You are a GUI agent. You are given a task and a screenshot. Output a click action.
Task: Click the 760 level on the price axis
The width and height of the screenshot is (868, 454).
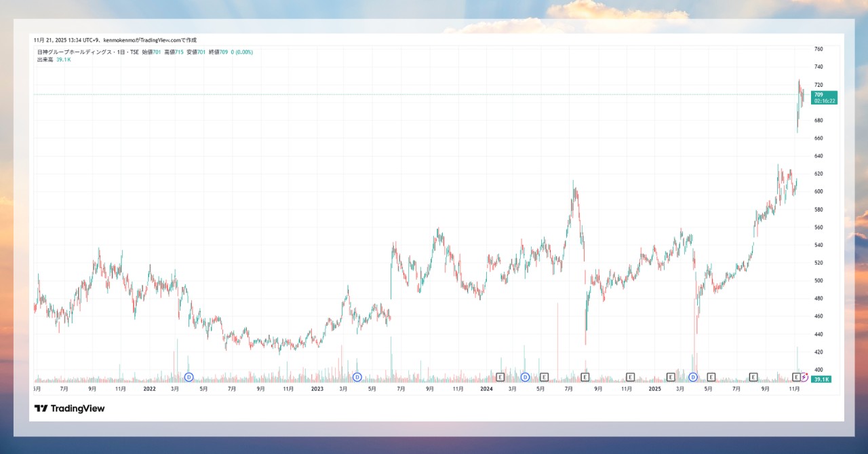tap(818, 50)
